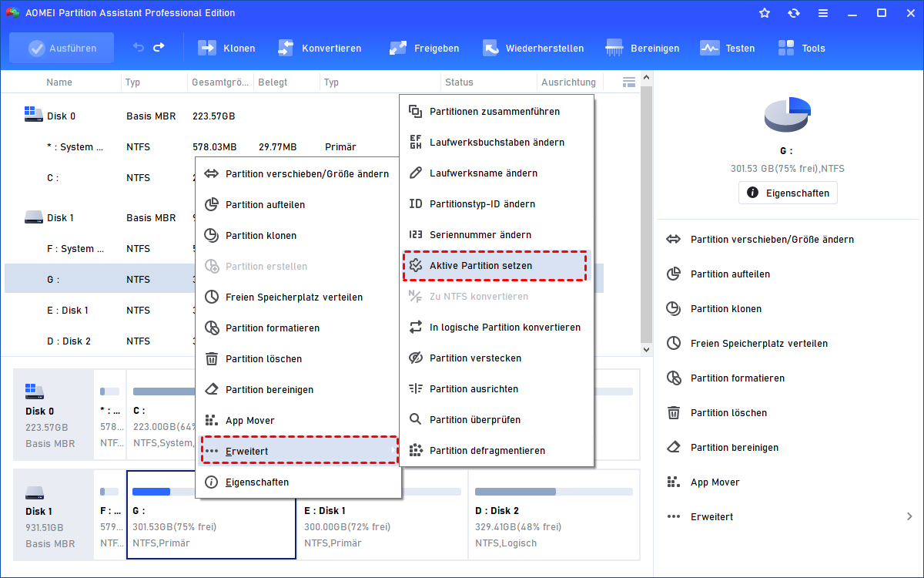
Task: Choose Freien Speicherplatz verteilen in context menu
Action: [298, 297]
